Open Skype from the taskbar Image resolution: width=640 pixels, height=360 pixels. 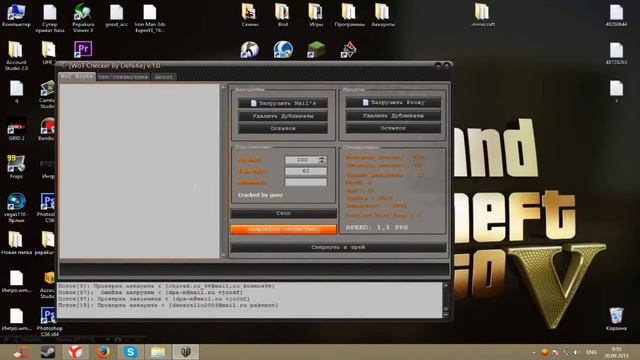(131, 352)
